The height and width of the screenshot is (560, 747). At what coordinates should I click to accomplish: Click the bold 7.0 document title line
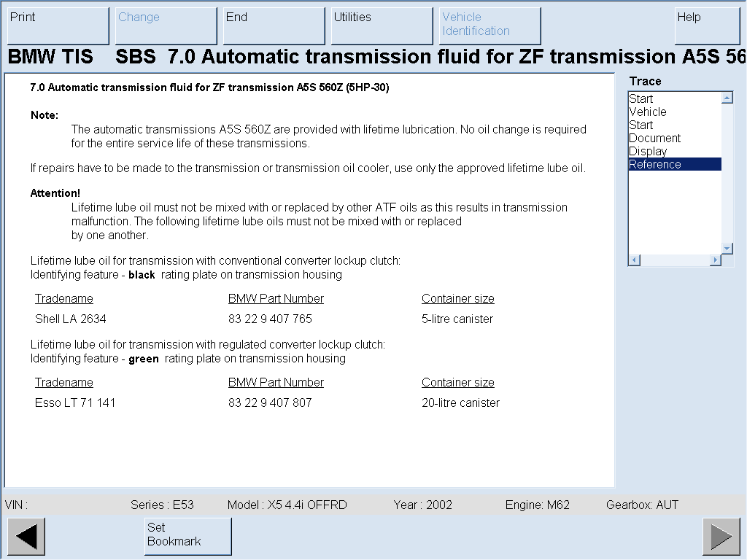click(x=209, y=87)
